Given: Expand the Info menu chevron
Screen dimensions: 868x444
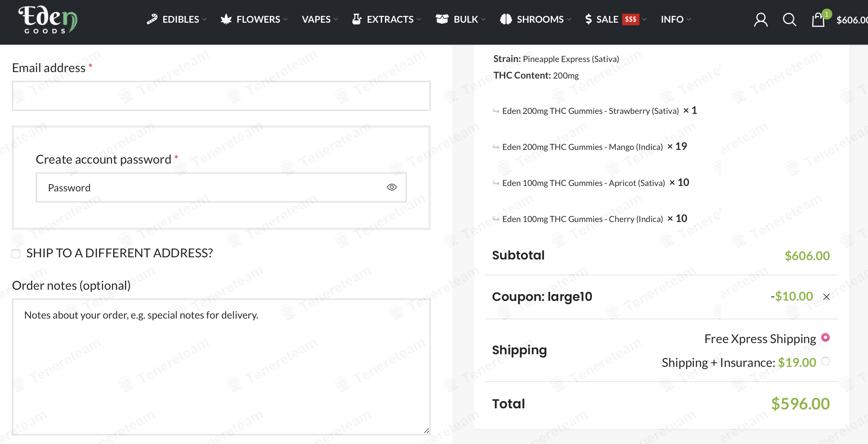Looking at the screenshot, I should [x=689, y=19].
